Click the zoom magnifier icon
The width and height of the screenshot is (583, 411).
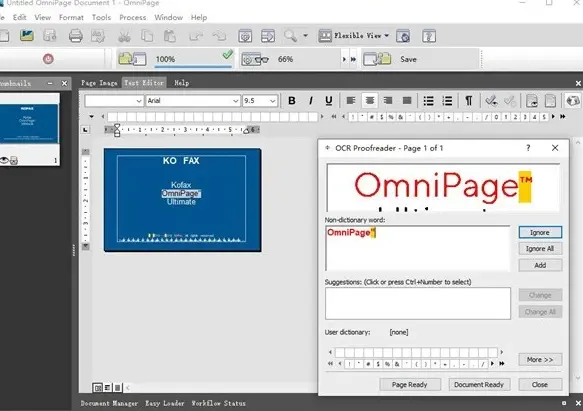tap(290, 36)
